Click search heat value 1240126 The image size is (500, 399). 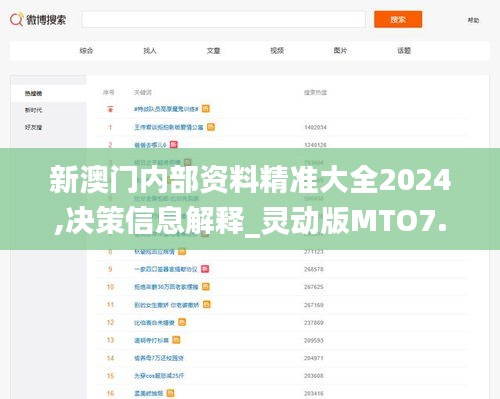(x=315, y=145)
